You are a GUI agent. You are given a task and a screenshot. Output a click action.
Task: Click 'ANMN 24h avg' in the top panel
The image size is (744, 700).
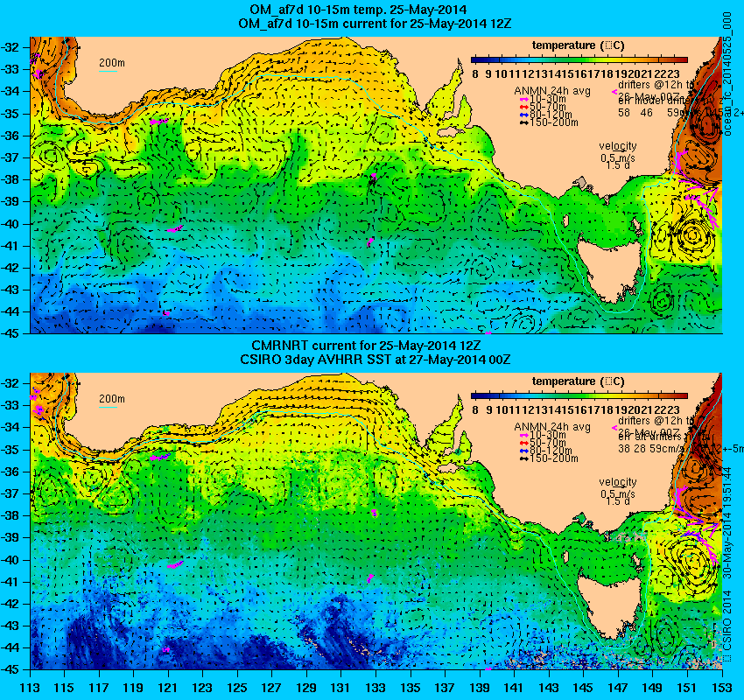point(552,91)
